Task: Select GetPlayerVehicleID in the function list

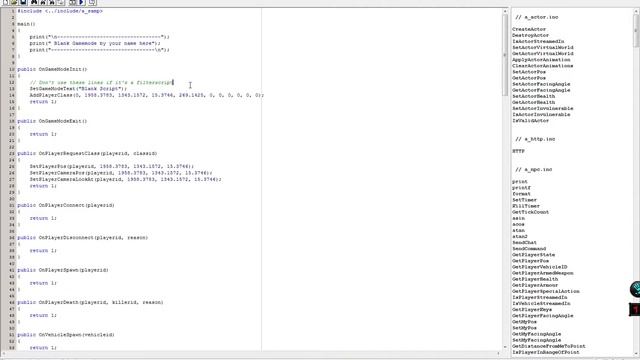Action: [x=540, y=267]
